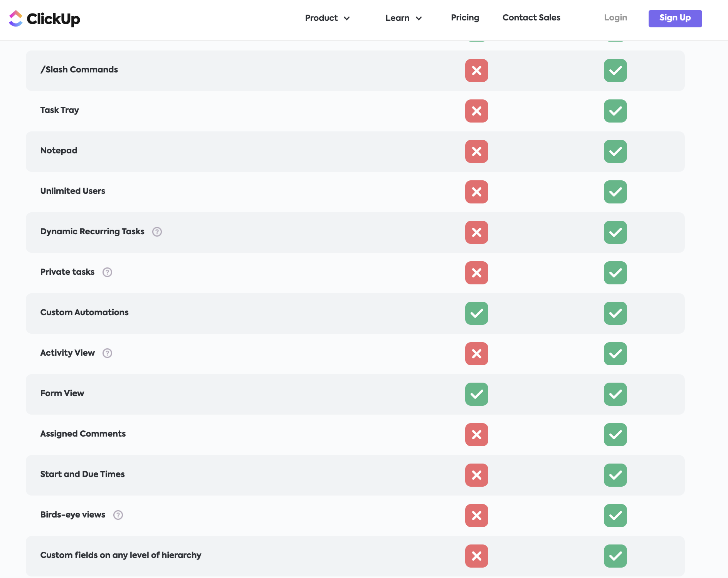Click the Activity View question mark icon
The height and width of the screenshot is (578, 728).
[107, 353]
